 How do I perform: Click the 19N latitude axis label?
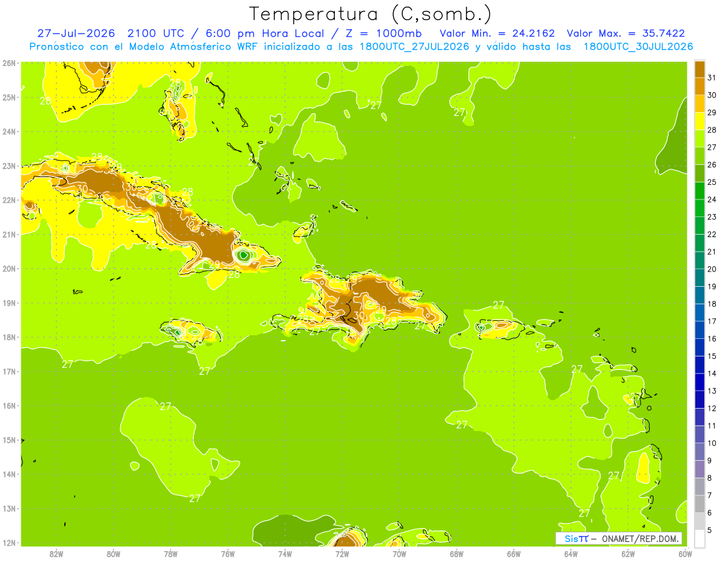tap(8, 303)
